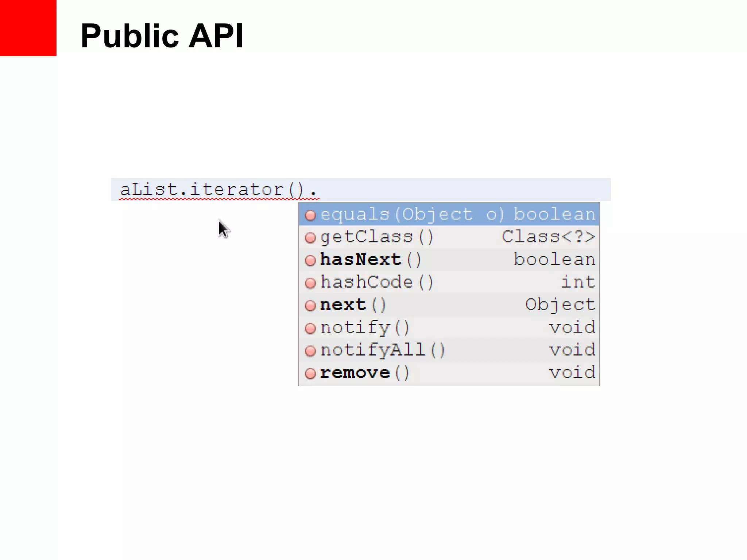Click the red square in the corner

[x=28, y=28]
